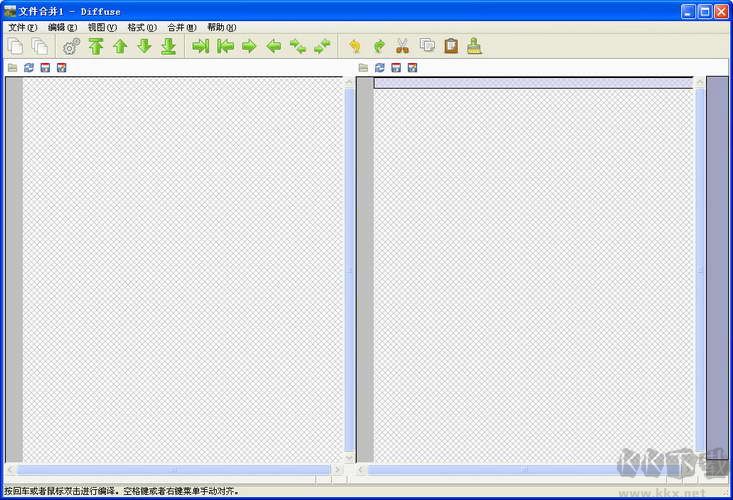
Task: Minimize the Diffuse window
Action: click(x=688, y=12)
